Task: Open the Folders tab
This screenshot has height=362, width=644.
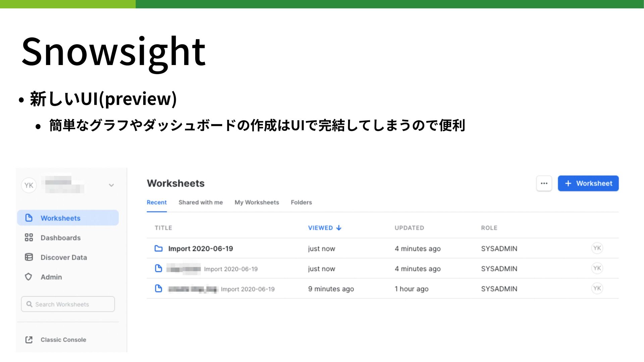Action: (x=301, y=202)
